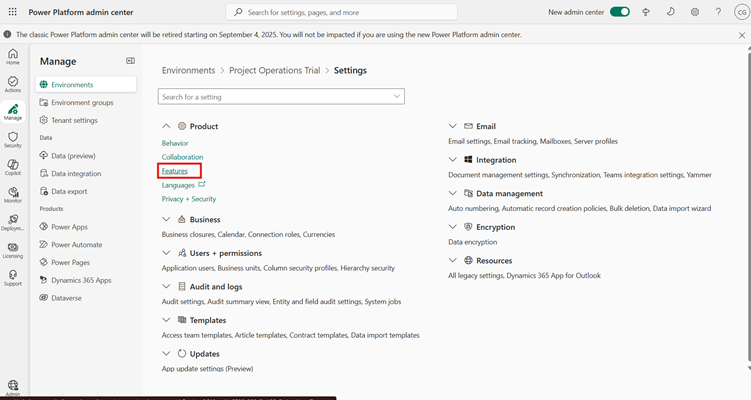Expand the Updates section chevron
Screen dimensions: 751x400
click(x=166, y=354)
